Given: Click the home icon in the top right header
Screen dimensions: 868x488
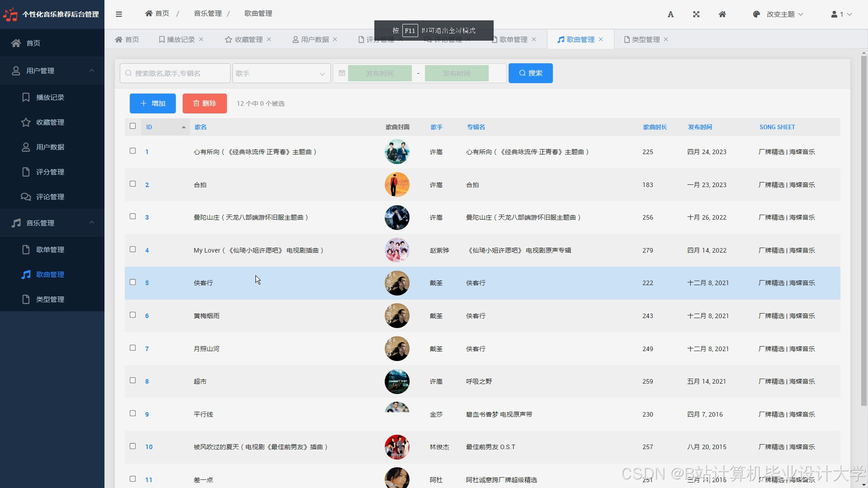Looking at the screenshot, I should (722, 14).
